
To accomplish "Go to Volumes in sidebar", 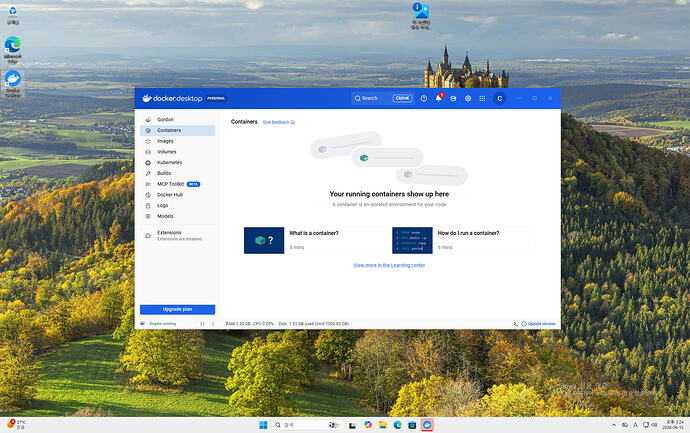I will 177,152.
